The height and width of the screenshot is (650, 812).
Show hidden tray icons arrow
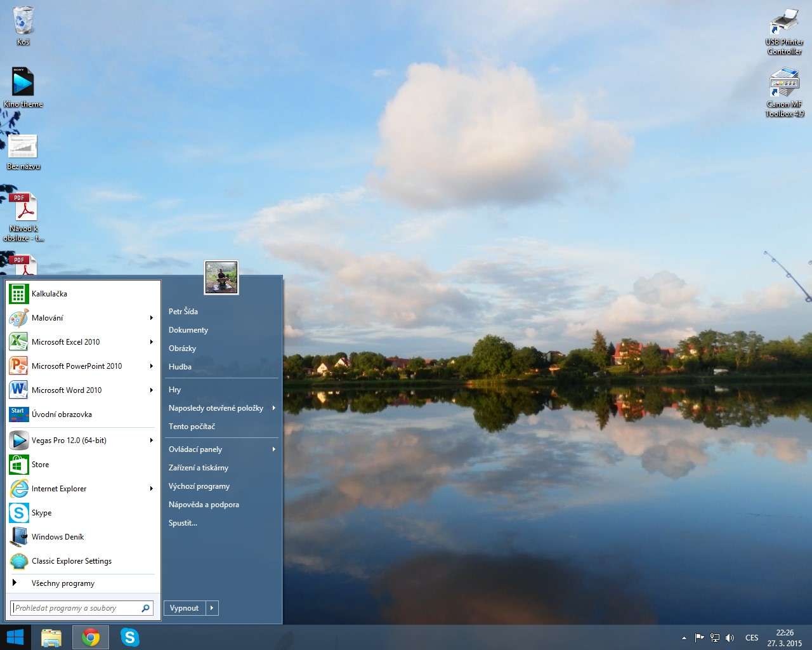pos(684,638)
